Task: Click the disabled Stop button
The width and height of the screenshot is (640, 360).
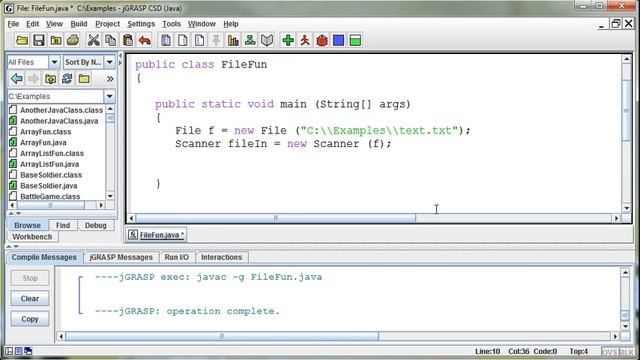Action: [30, 278]
